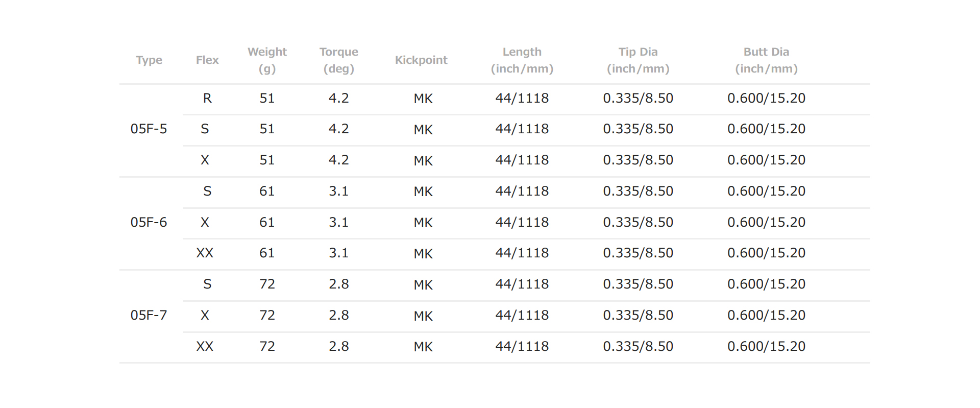Select the Weight (g) column header
Image resolution: width=980 pixels, height=408 pixels.
[267, 60]
